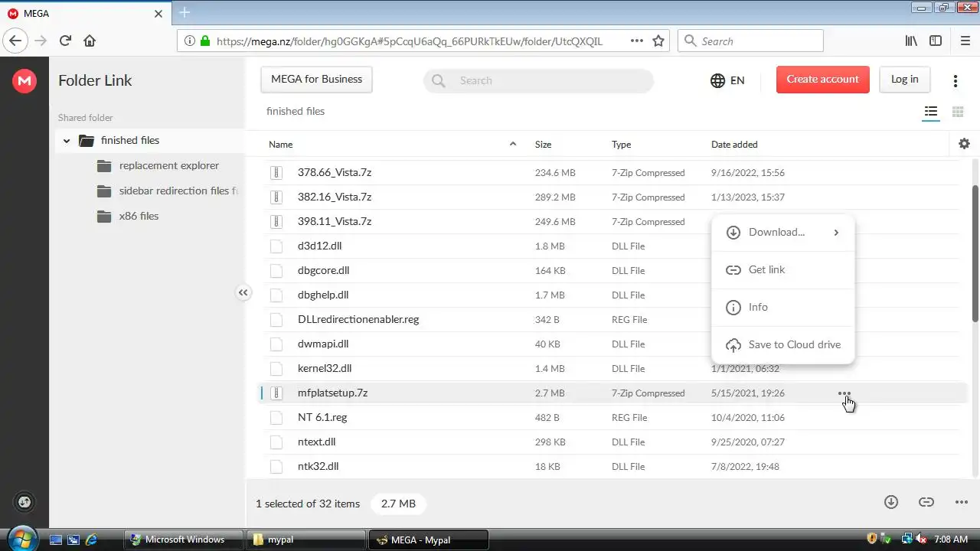Click MEGA for Business button
Viewport: 980px width, 551px height.
pyautogui.click(x=316, y=80)
